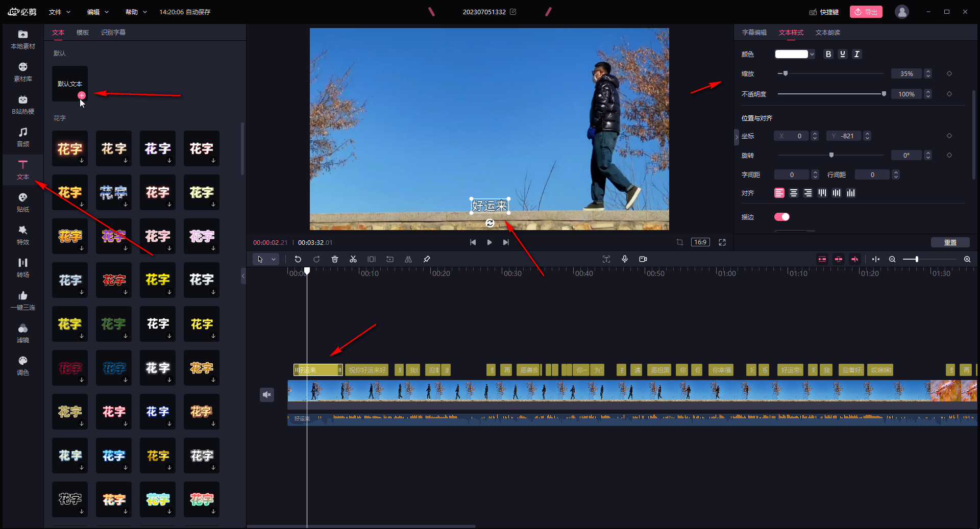Delete selected clip with the trash icon
Image resolution: width=980 pixels, height=529 pixels.
click(335, 259)
